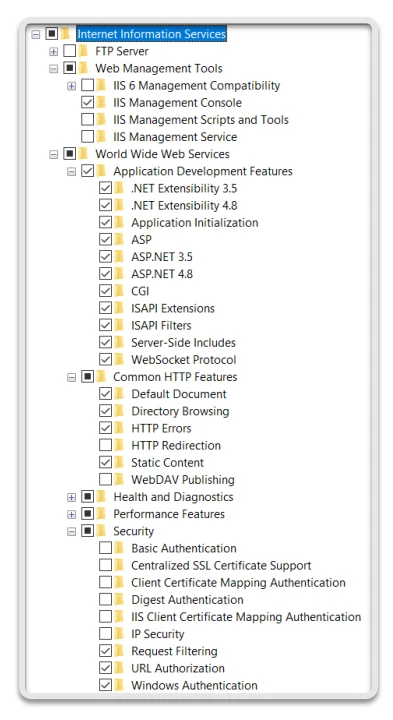This screenshot has width=393, height=720.
Task: Click the ASP folder icon
Action: pos(119,239)
